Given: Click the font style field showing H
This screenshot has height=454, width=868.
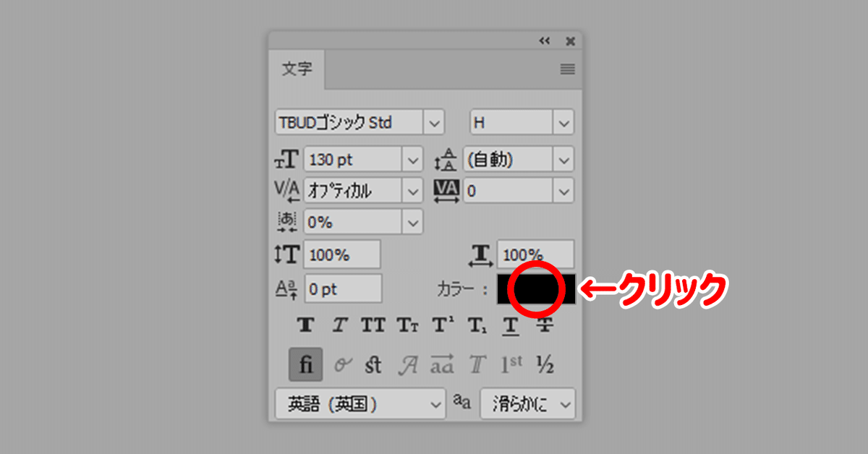Looking at the screenshot, I should click(512, 122).
